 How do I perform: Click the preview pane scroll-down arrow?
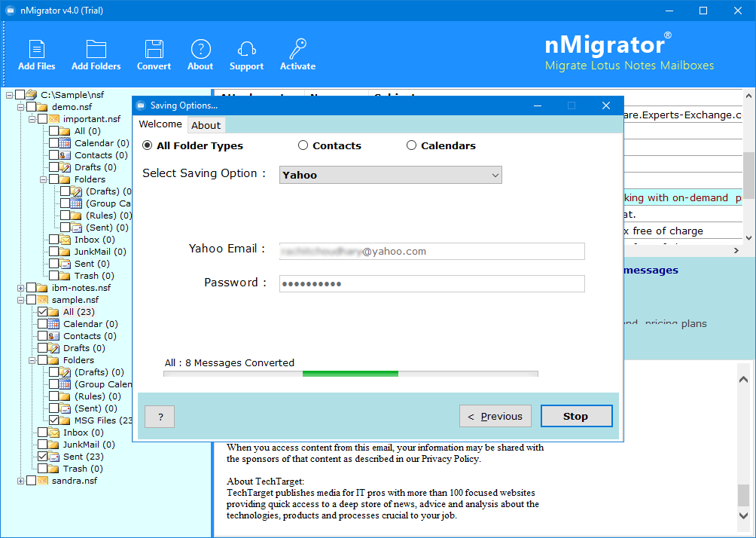click(743, 516)
